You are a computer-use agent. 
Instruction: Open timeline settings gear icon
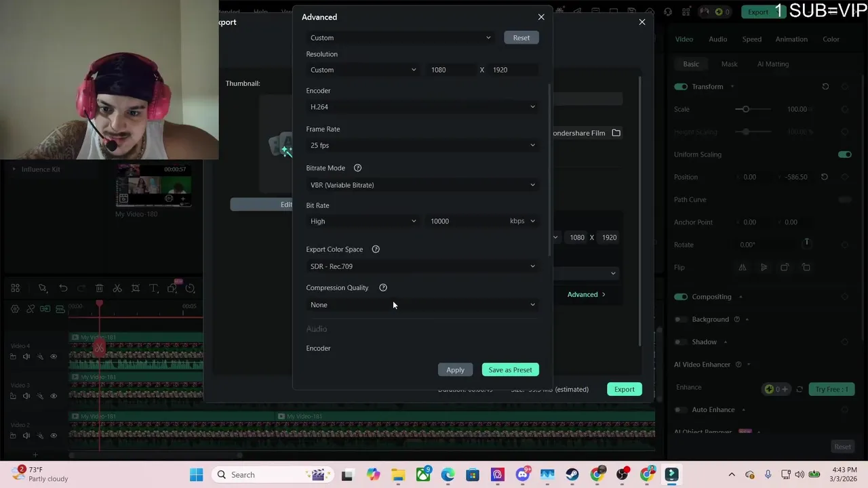pyautogui.click(x=15, y=309)
